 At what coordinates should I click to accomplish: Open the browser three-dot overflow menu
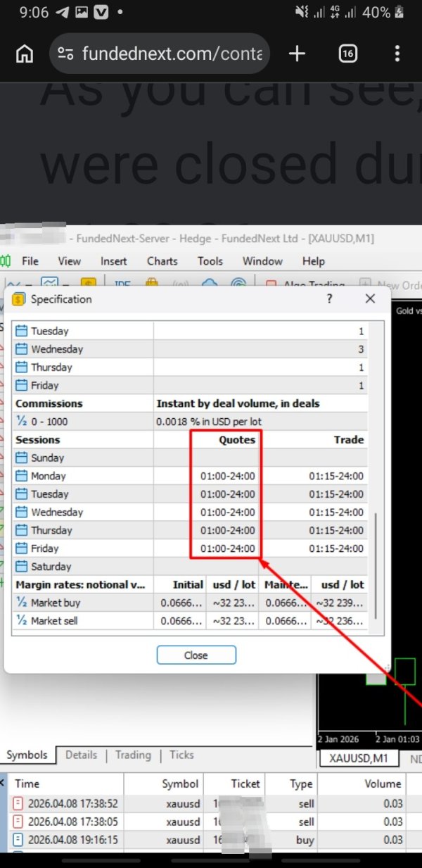(x=397, y=54)
